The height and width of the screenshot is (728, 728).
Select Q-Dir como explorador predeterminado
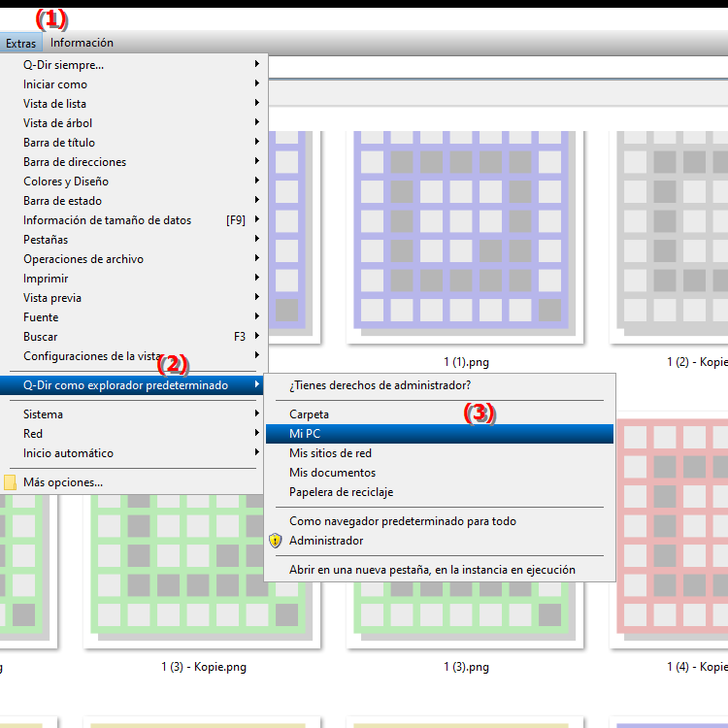pyautogui.click(x=132, y=385)
